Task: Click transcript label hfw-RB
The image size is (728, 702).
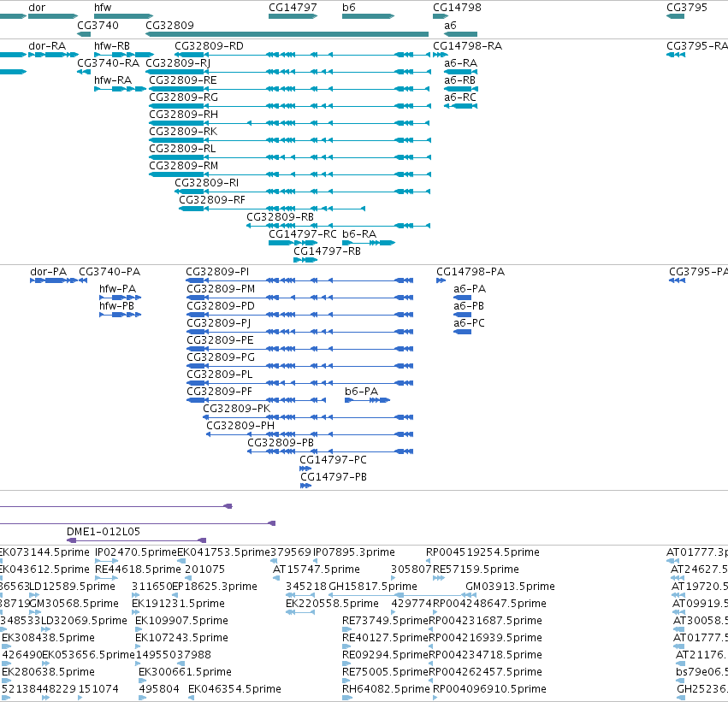Action: point(112,46)
